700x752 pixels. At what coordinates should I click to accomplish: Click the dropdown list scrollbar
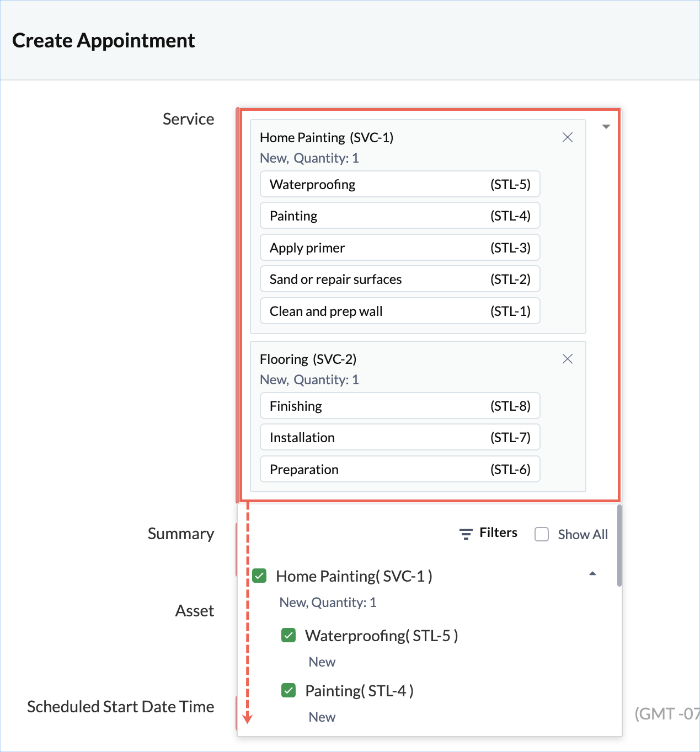tap(619, 546)
